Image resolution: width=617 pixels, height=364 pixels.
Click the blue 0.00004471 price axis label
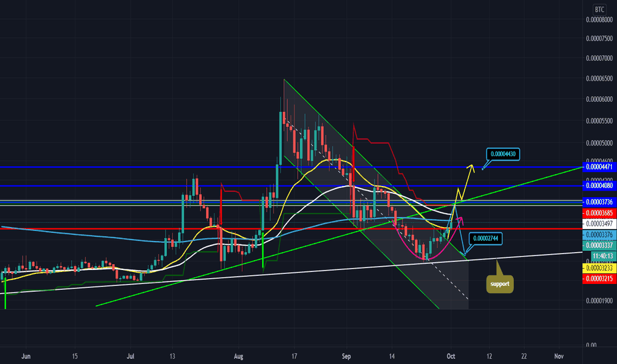[599, 167]
